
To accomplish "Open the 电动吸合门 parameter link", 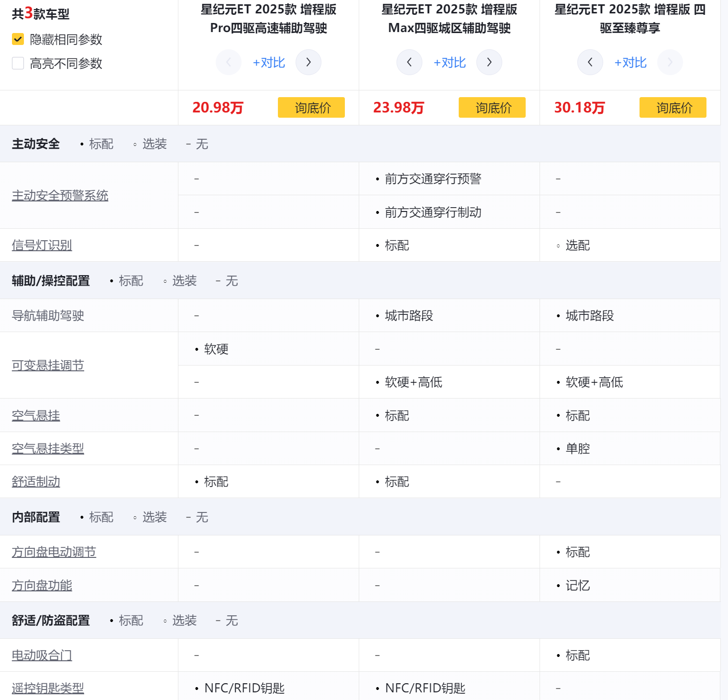I will pos(42,655).
